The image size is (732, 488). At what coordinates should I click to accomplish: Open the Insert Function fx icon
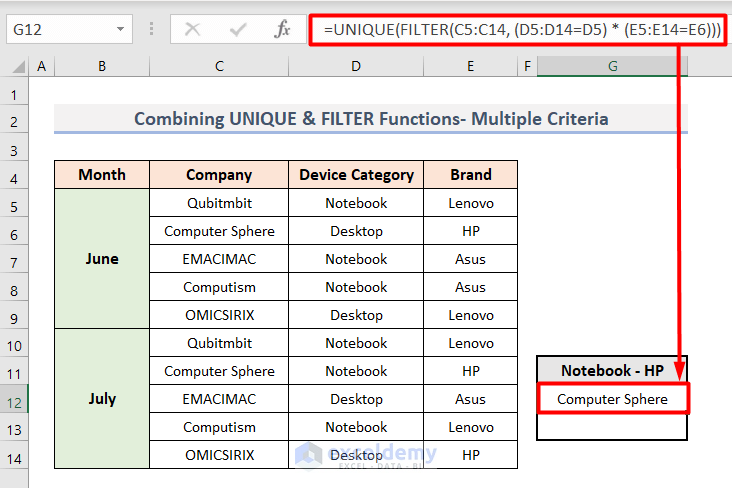282,29
